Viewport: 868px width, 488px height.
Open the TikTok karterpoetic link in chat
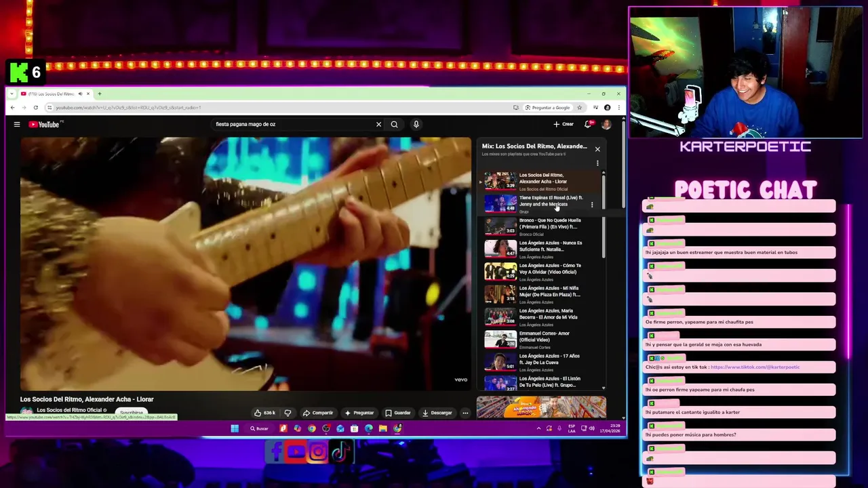click(x=755, y=367)
